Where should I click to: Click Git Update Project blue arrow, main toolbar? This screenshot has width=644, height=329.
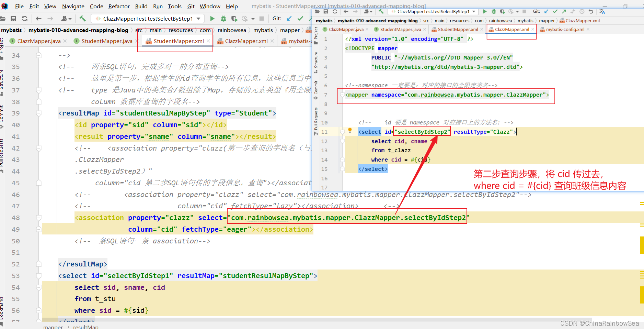point(289,19)
